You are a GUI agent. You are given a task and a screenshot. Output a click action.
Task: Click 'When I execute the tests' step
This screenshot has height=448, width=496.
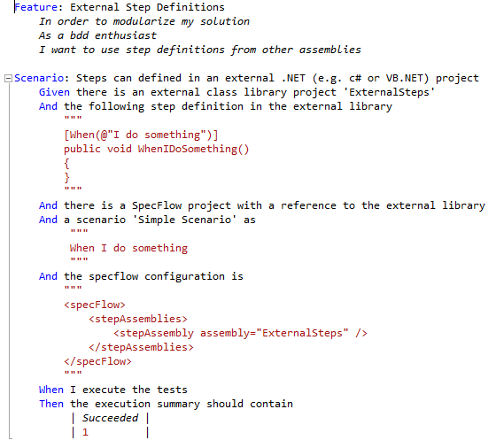(113, 390)
